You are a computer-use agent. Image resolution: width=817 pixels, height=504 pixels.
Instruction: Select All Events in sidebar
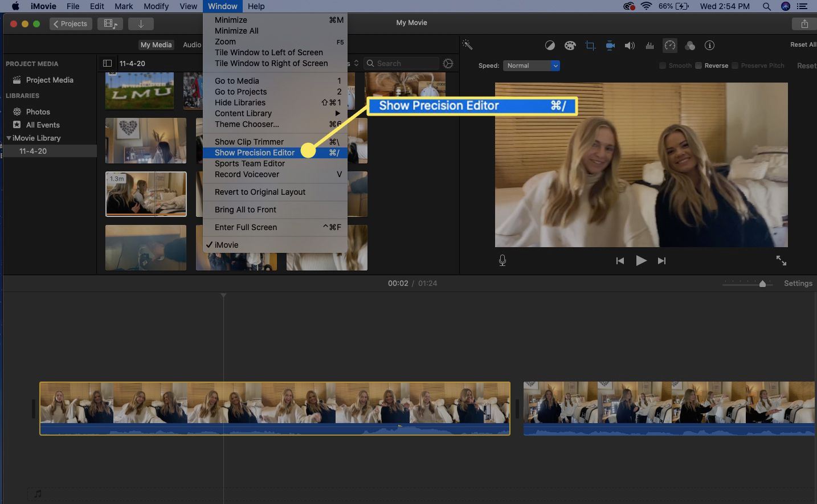(x=43, y=125)
